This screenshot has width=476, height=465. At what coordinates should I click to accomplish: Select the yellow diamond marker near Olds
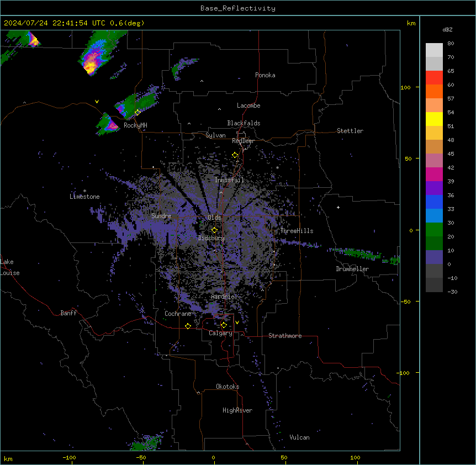tap(214, 230)
